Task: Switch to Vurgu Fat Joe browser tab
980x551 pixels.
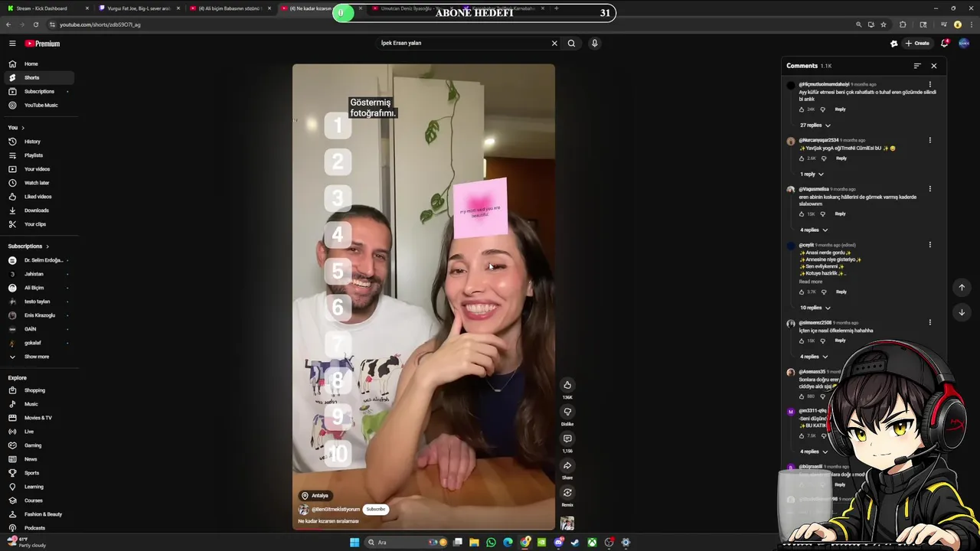Action: tap(138, 8)
